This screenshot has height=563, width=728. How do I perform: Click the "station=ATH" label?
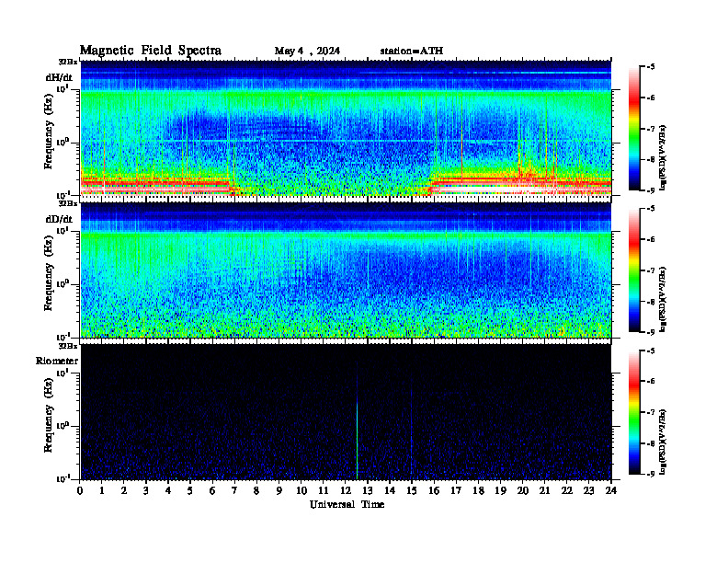pyautogui.click(x=412, y=51)
